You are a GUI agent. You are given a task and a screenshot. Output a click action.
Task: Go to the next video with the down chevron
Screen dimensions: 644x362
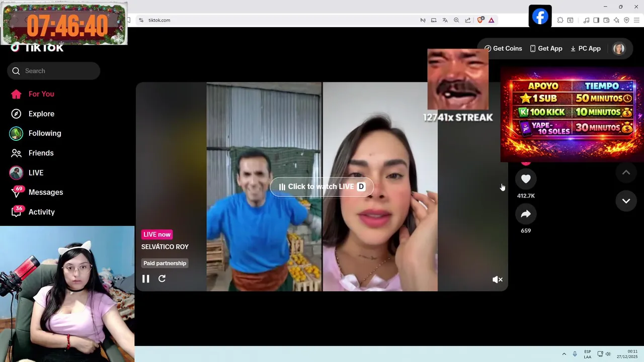point(626,201)
